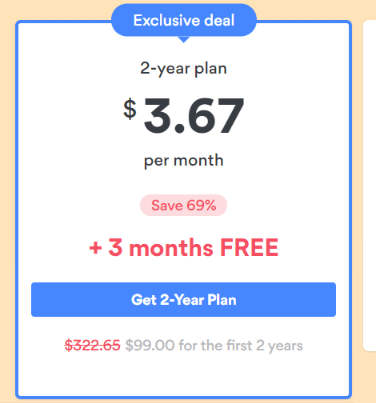
Task: Click the 3.67 monthly price figure
Action: pos(194,115)
